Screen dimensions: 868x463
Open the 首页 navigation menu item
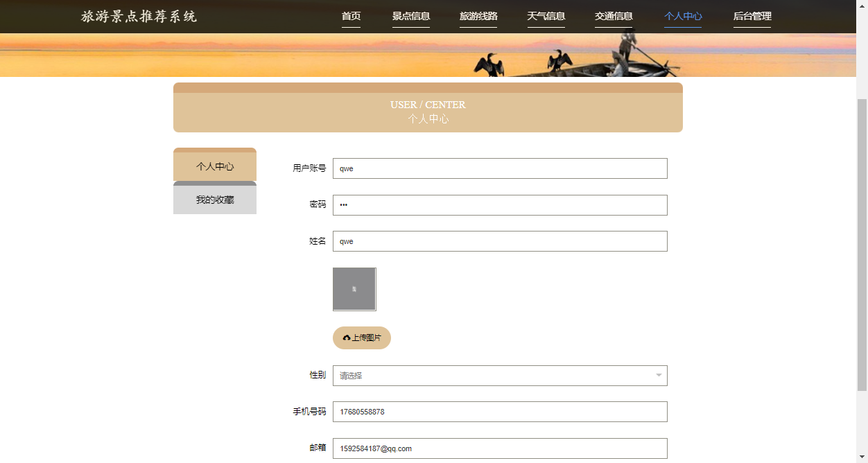(350, 15)
